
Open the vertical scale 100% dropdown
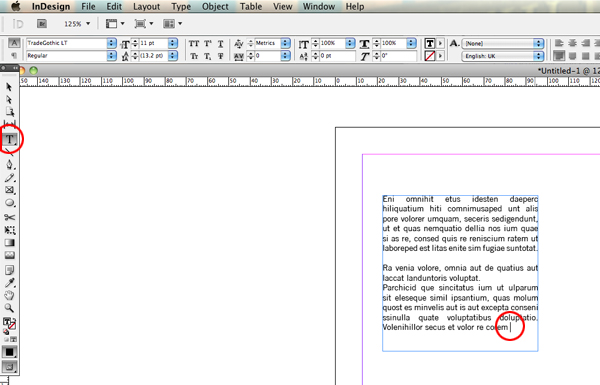(350, 43)
